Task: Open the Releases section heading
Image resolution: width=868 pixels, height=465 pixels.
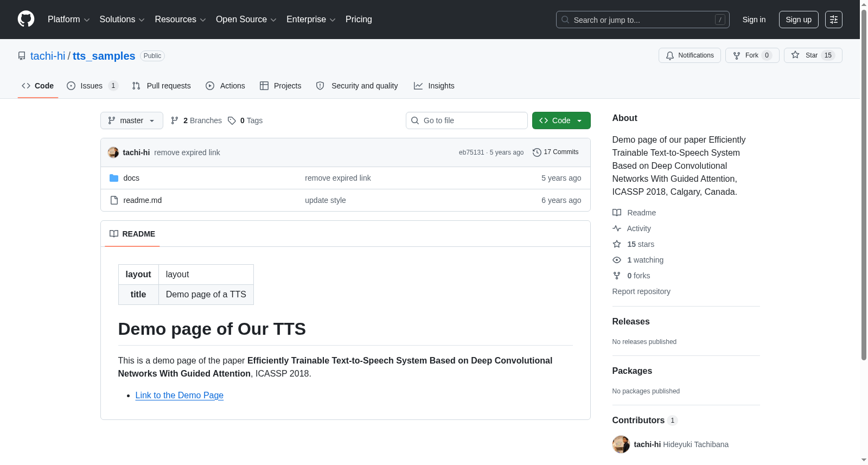Action: point(631,321)
